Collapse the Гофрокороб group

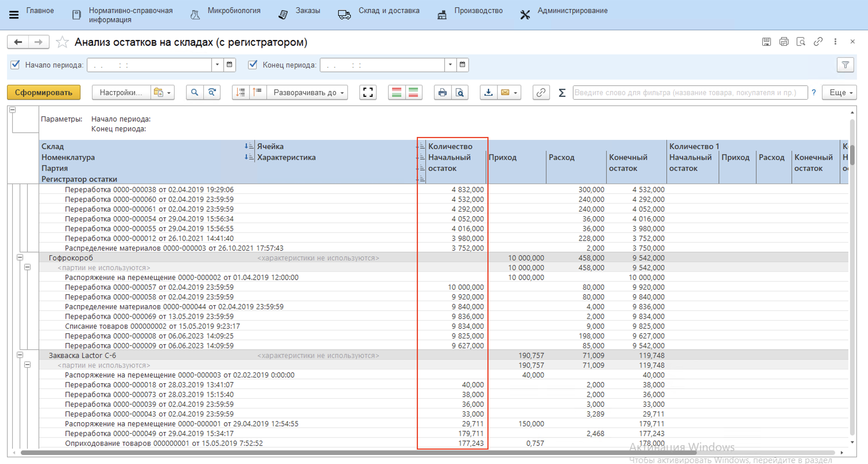click(x=20, y=258)
